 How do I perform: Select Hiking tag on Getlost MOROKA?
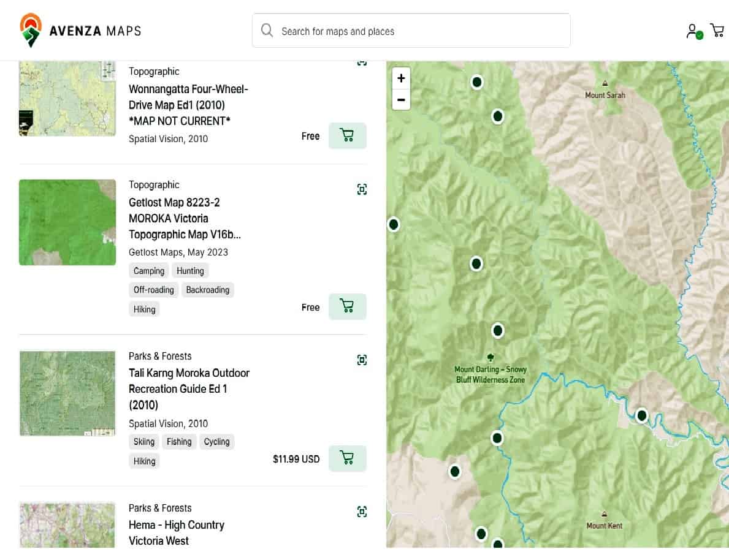[x=144, y=309]
